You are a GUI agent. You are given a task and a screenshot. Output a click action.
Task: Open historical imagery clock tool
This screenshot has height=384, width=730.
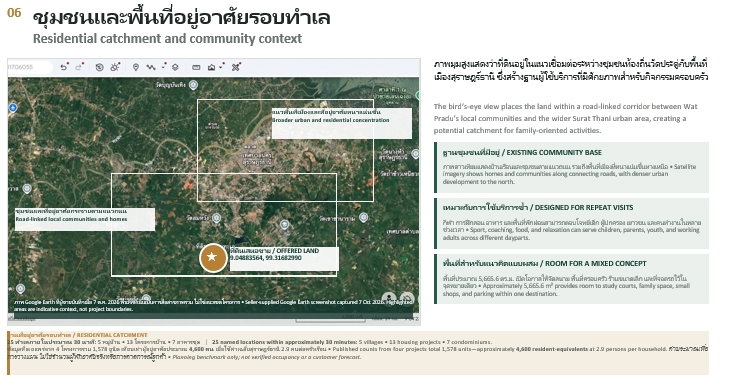click(99, 67)
